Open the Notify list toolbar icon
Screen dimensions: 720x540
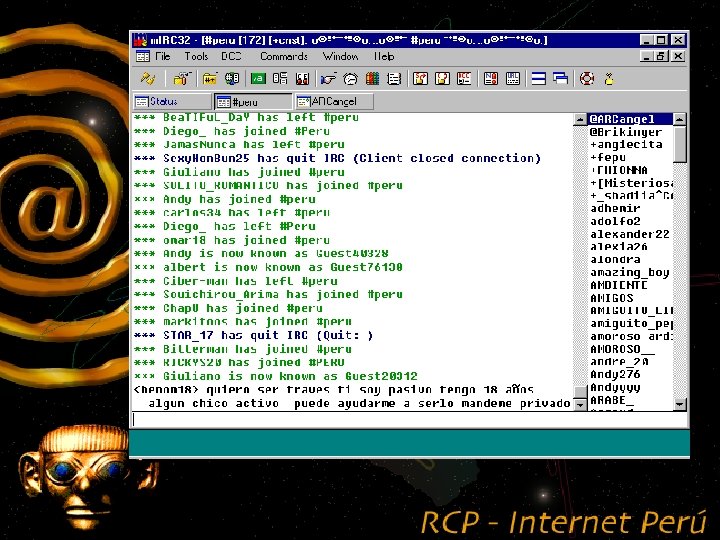tap(490, 79)
